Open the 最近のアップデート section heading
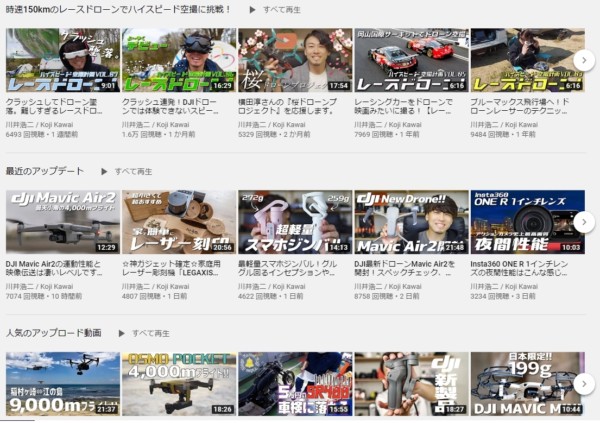The height and width of the screenshot is (423, 600). (x=44, y=171)
